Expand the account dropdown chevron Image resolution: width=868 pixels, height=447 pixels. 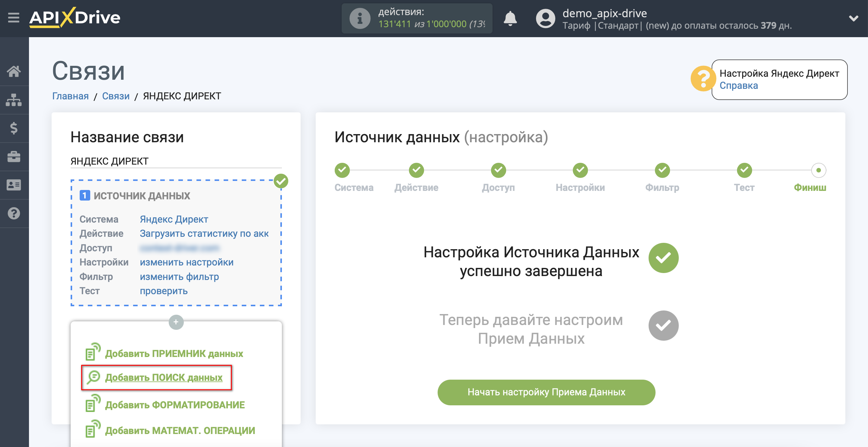pyautogui.click(x=853, y=18)
